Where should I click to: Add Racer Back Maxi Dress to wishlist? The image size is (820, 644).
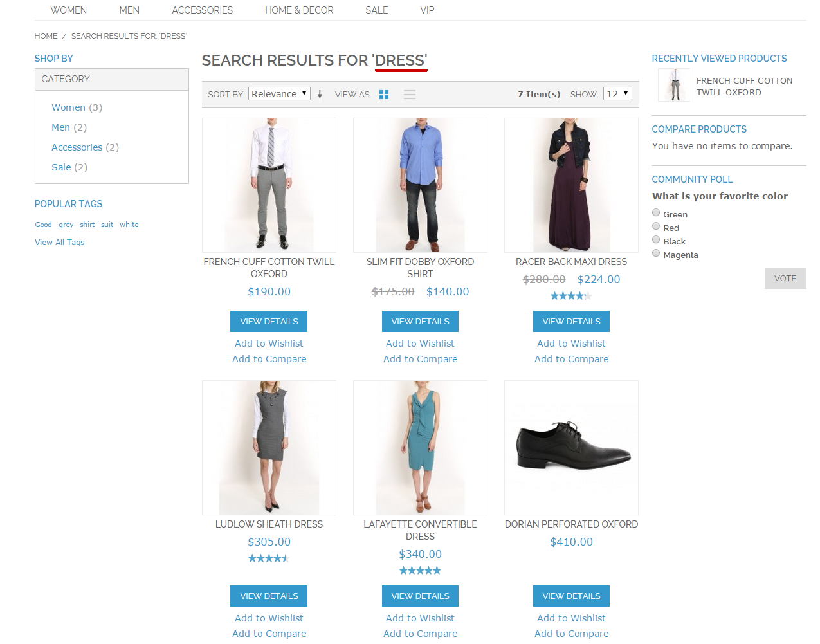click(571, 344)
